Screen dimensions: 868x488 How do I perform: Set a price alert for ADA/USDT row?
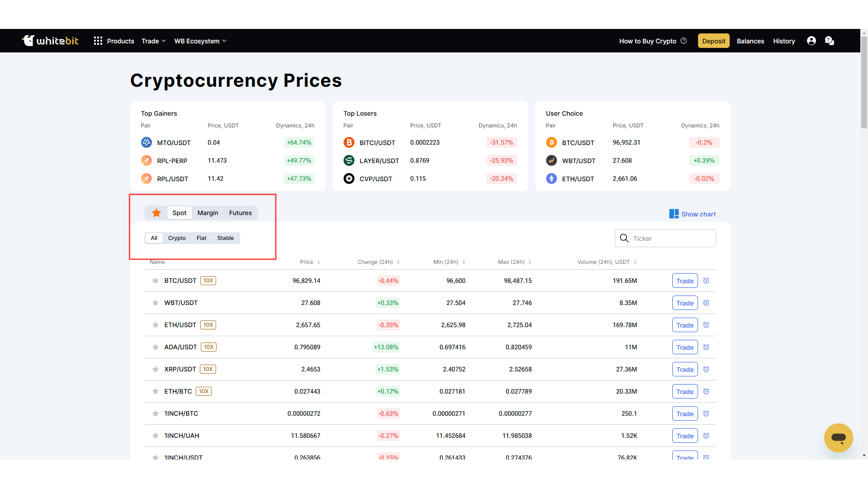click(x=706, y=347)
